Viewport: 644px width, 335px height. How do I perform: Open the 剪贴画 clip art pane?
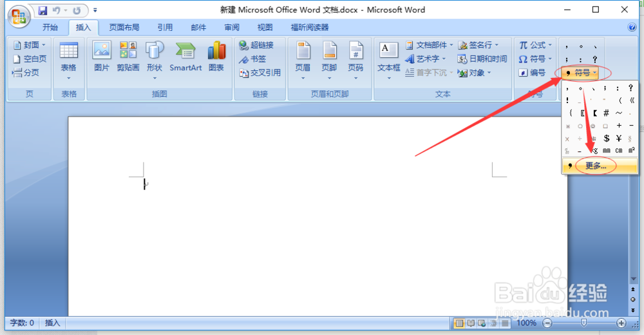(128, 57)
